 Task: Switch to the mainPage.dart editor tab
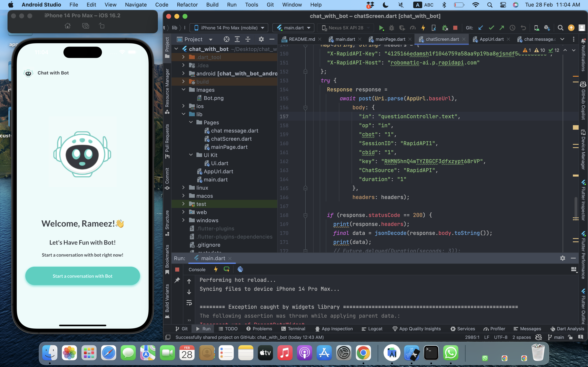(x=390, y=39)
